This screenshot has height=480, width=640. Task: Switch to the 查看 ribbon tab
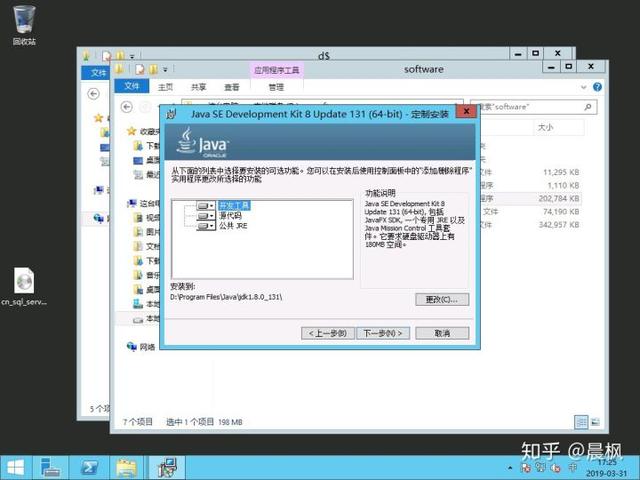(x=232, y=87)
